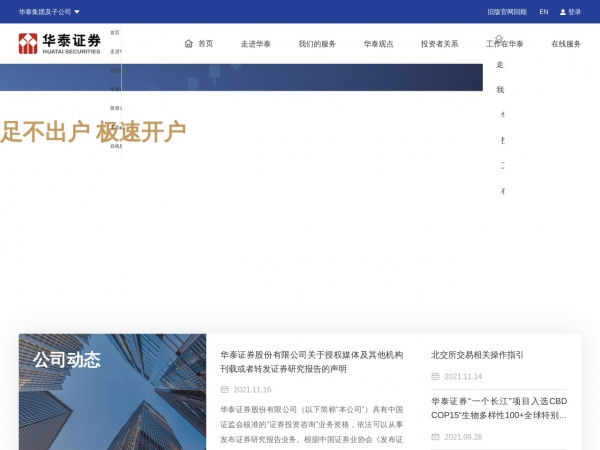This screenshot has height=450, width=600.
Task: Click the calendar icon beside 2021.11.14
Action: pyautogui.click(x=435, y=376)
